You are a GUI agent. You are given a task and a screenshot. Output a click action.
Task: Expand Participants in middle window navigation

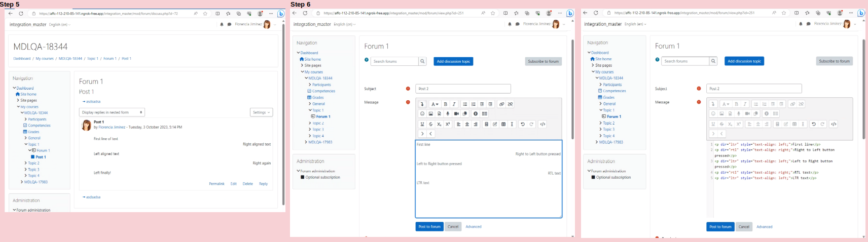pyautogui.click(x=310, y=85)
